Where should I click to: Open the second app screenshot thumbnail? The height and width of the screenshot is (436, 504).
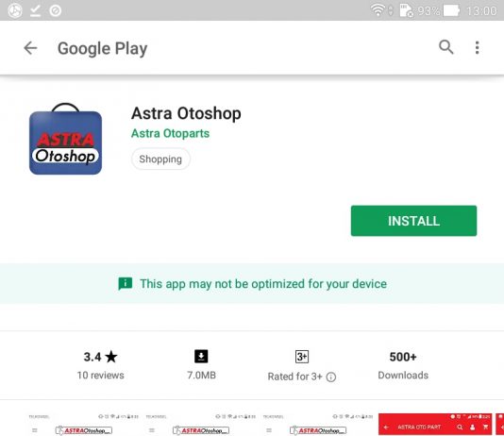click(201, 425)
